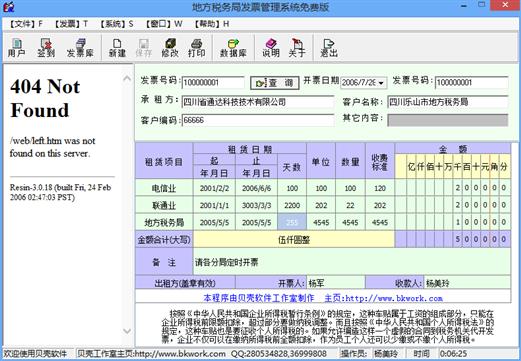Select the highlighted 天数 cell in third row
Image resolution: width=521 pixels, height=361 pixels.
(292, 222)
